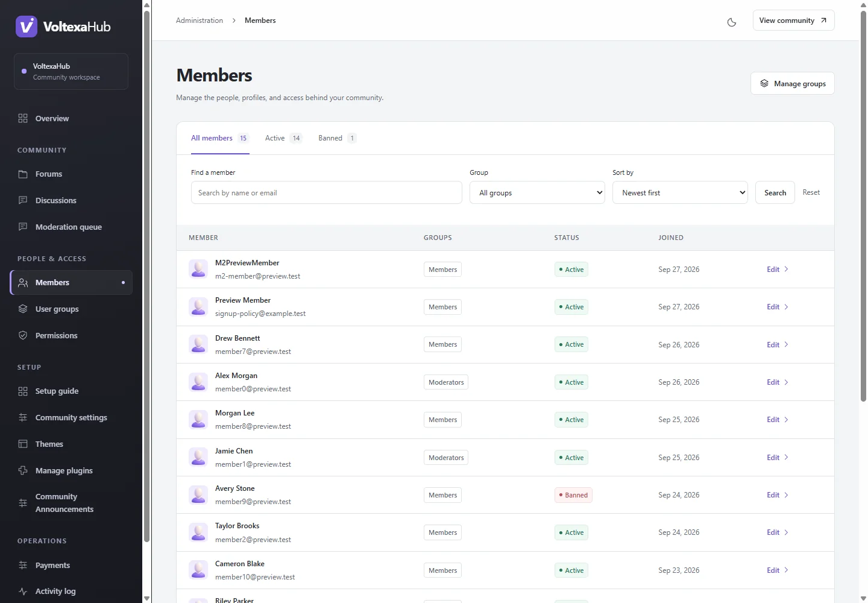Open the Activity log
This screenshot has width=868, height=603.
(x=71, y=592)
